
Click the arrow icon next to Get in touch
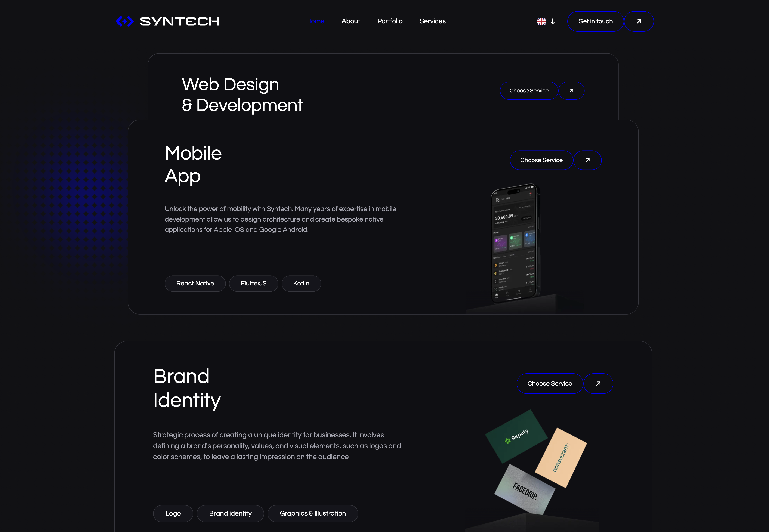(x=639, y=21)
